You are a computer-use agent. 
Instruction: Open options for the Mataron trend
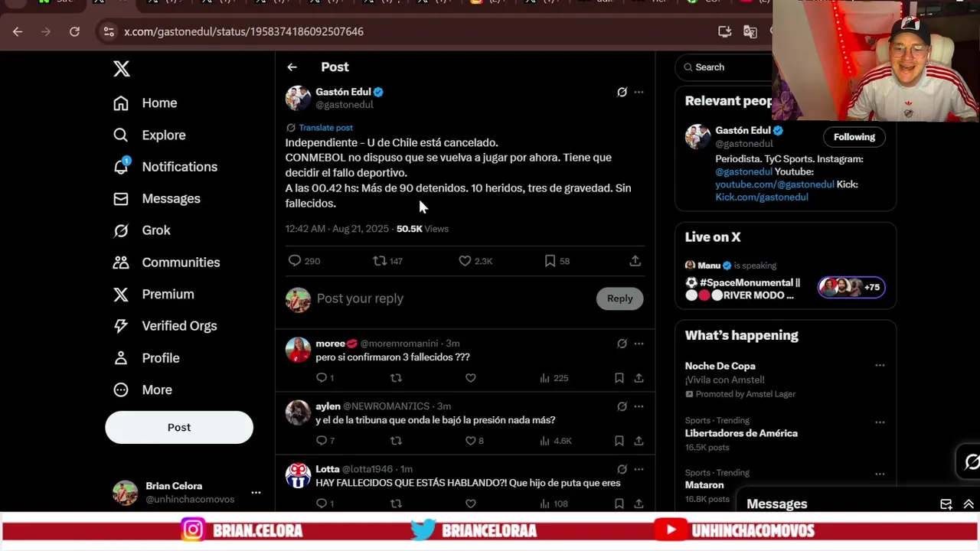tap(880, 474)
